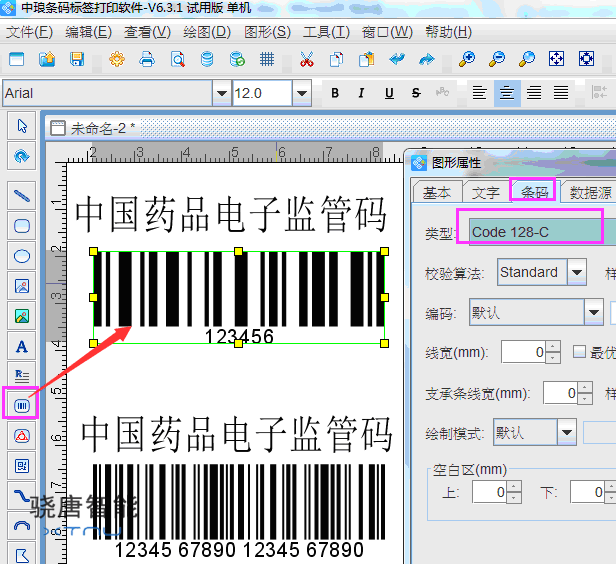Increase the 线宽(mm) spinner value
Viewport: 616px width, 564px height.
553,346
